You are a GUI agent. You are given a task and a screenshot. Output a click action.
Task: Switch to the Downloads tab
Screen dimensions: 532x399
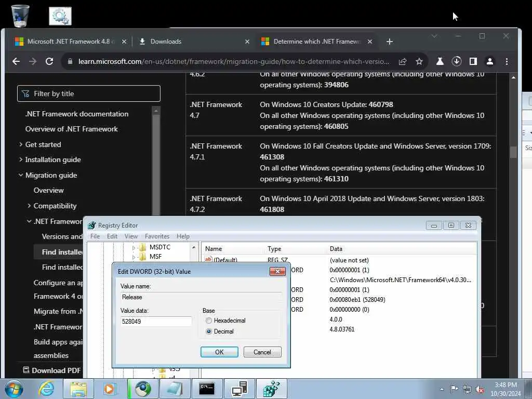(x=194, y=42)
